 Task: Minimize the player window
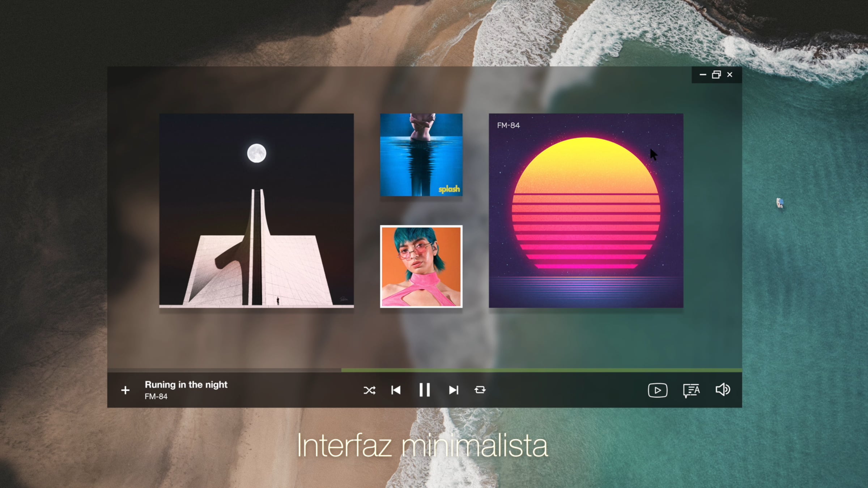[x=703, y=75]
